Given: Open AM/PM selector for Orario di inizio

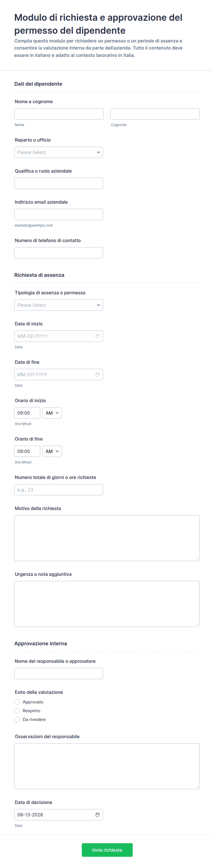Looking at the screenshot, I should [52, 413].
